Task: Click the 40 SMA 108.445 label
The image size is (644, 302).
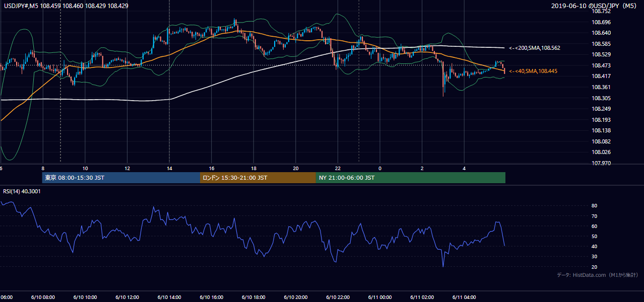Action: [533, 71]
